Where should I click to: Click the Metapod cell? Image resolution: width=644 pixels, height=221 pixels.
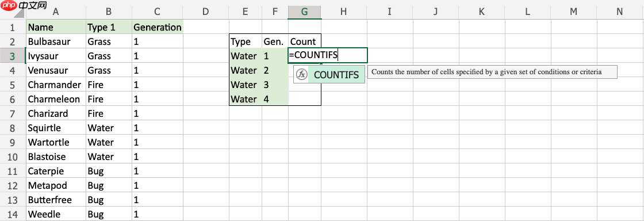pos(56,185)
